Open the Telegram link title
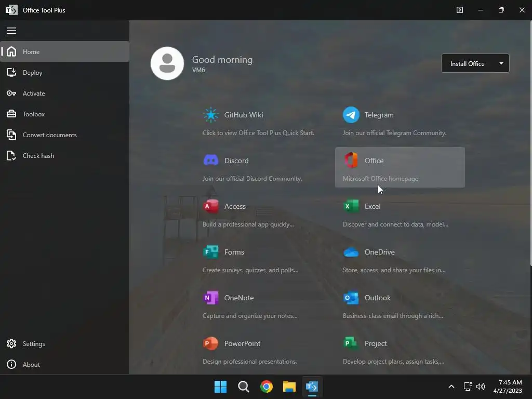 (379, 115)
